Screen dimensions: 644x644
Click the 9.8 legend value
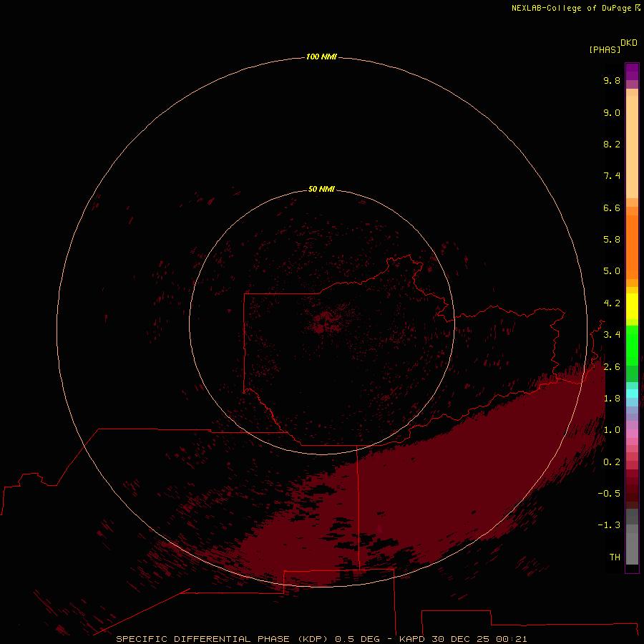pyautogui.click(x=612, y=80)
